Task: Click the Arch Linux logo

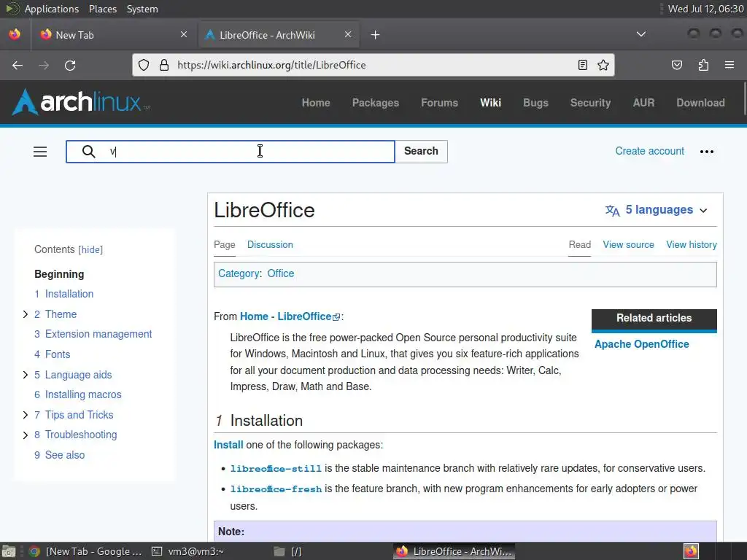Action: click(x=81, y=102)
